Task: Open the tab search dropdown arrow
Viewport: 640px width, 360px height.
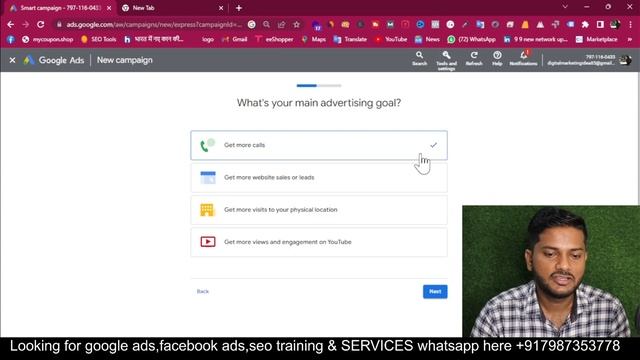Action: [x=565, y=7]
